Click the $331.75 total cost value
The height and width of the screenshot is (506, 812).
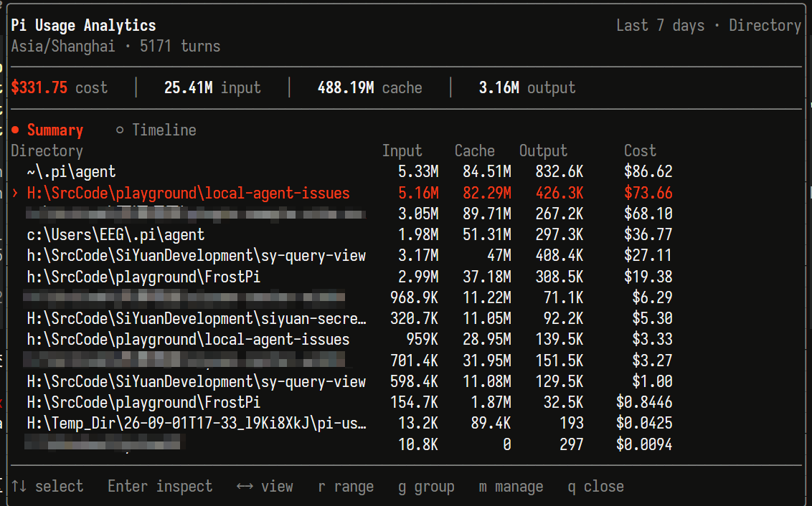(x=39, y=87)
